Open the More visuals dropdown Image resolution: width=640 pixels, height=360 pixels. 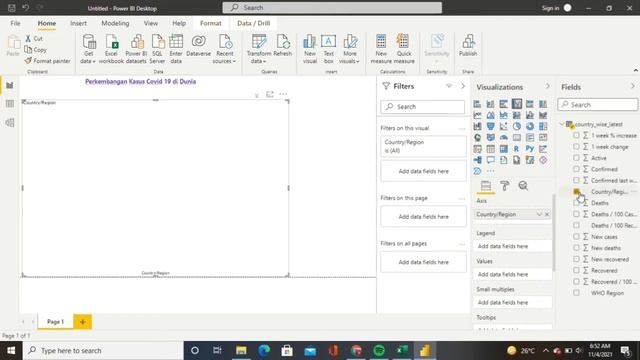pos(349,49)
